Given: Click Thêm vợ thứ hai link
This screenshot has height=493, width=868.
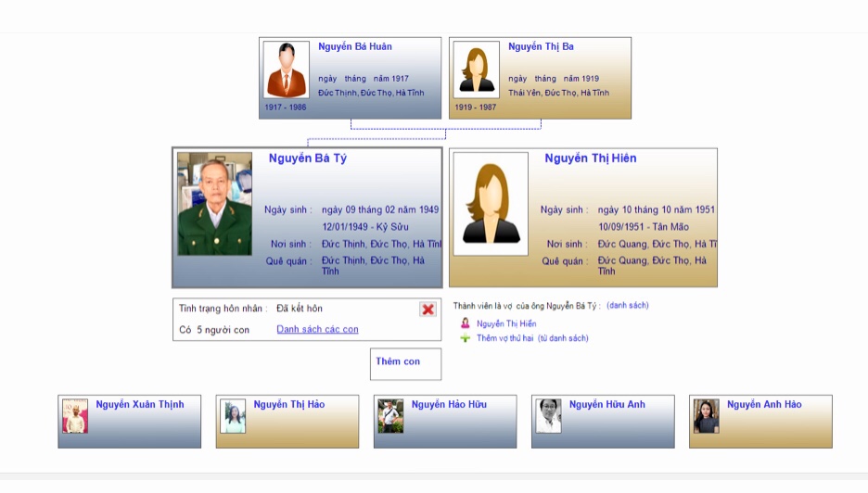Looking at the screenshot, I should (x=532, y=338).
